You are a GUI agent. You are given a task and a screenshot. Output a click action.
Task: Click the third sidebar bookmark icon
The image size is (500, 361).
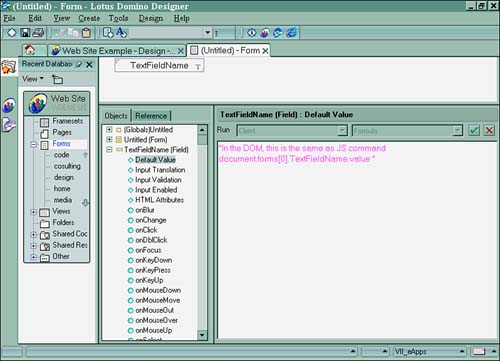coord(9,124)
